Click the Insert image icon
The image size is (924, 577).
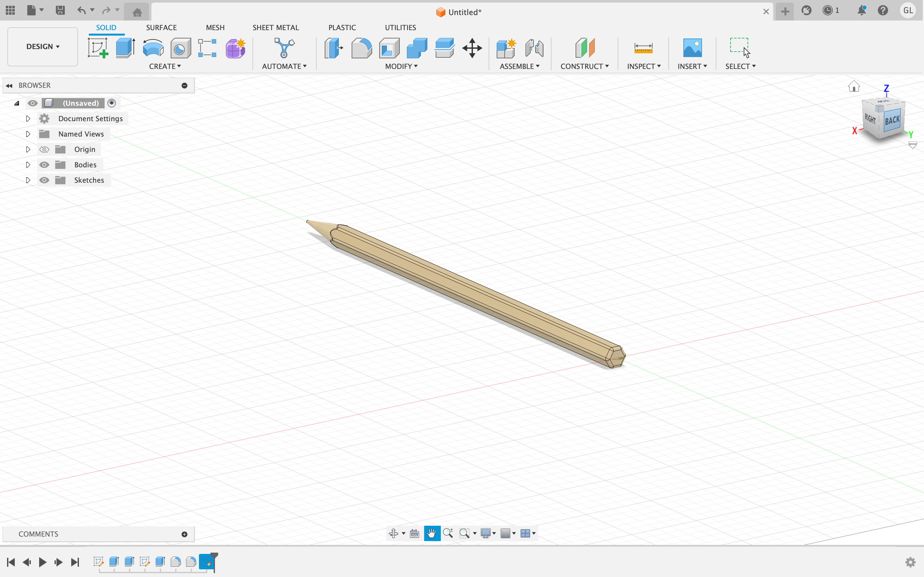[x=692, y=48]
